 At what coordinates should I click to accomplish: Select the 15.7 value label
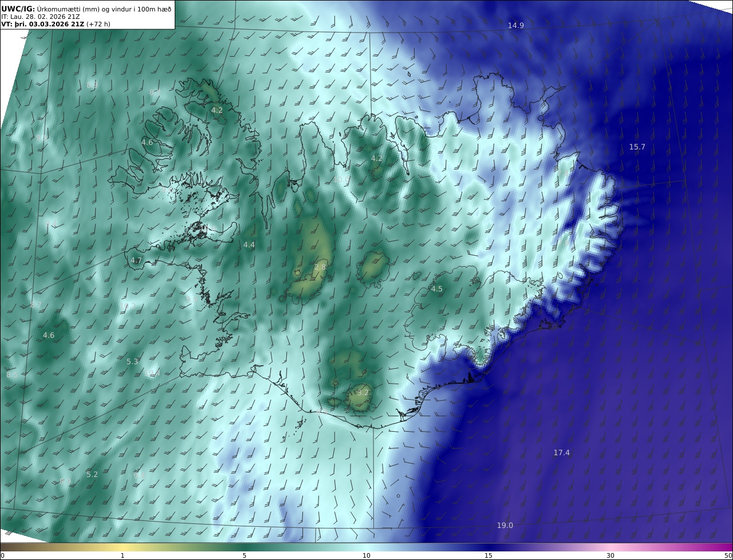pos(637,147)
